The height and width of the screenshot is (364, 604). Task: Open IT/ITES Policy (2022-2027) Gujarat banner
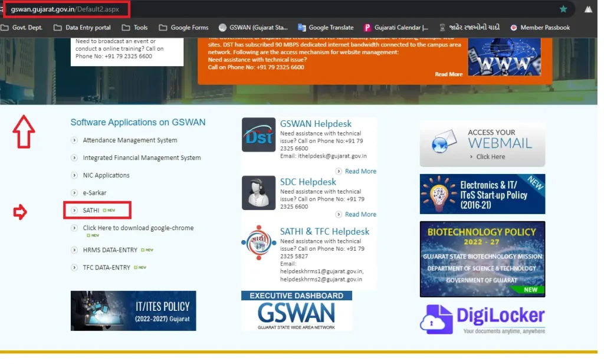tap(133, 311)
